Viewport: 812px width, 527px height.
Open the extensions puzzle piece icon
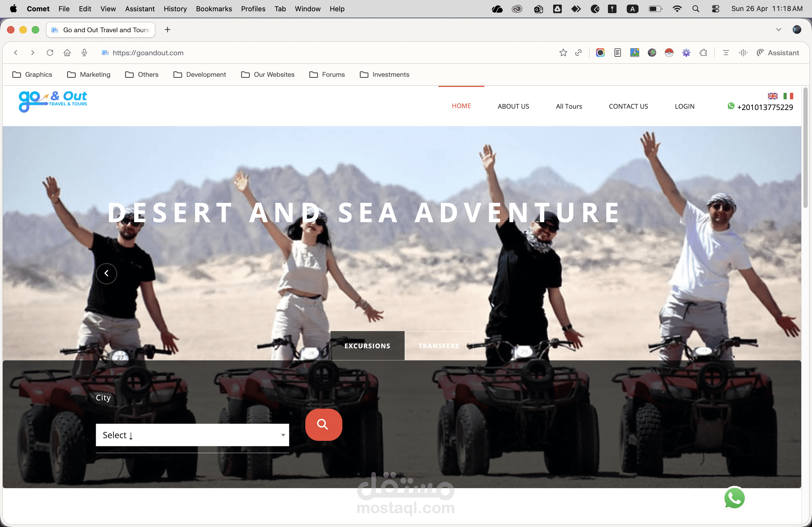point(703,53)
